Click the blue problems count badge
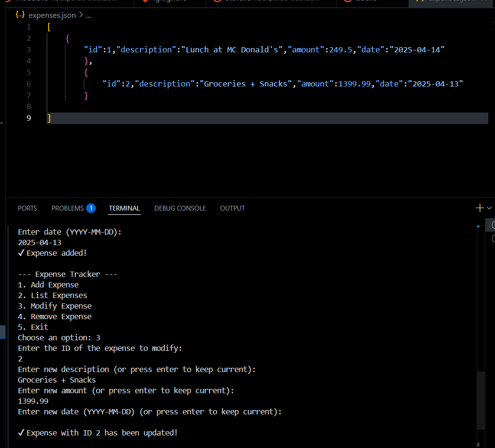Viewport: 495px width, 448px height. pyautogui.click(x=91, y=208)
